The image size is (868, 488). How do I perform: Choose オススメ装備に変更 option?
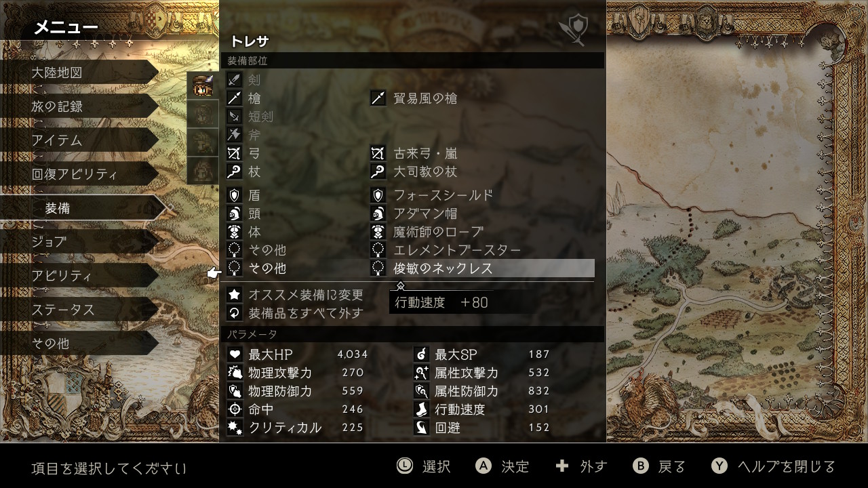[306, 295]
